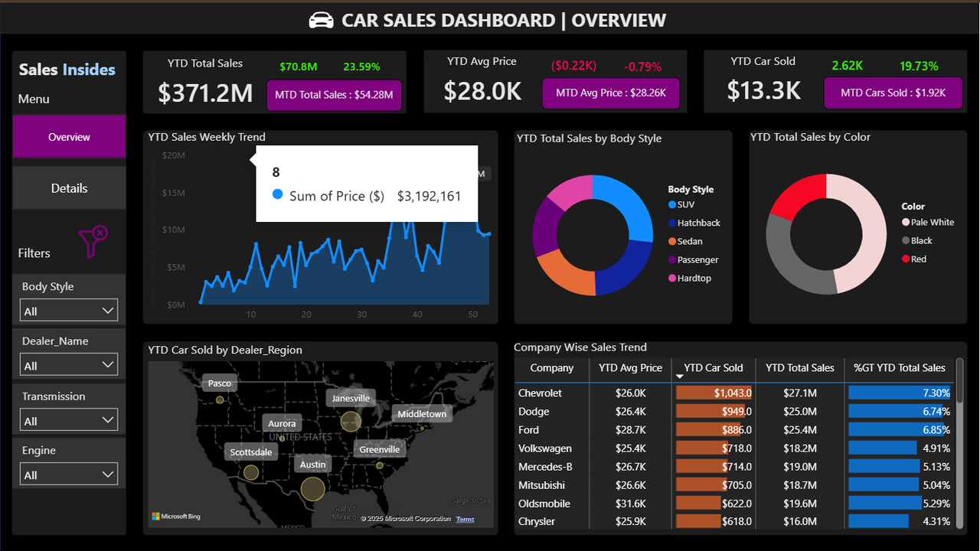This screenshot has height=551, width=980.
Task: Select the Volkswagen company cell
Action: (x=545, y=448)
